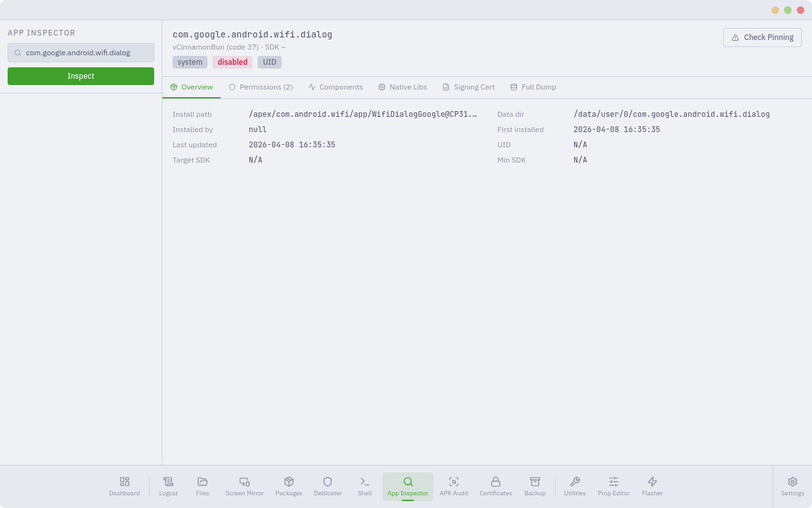Switch to the Permissions (2) tab
The height and width of the screenshot is (508, 812).
click(261, 87)
